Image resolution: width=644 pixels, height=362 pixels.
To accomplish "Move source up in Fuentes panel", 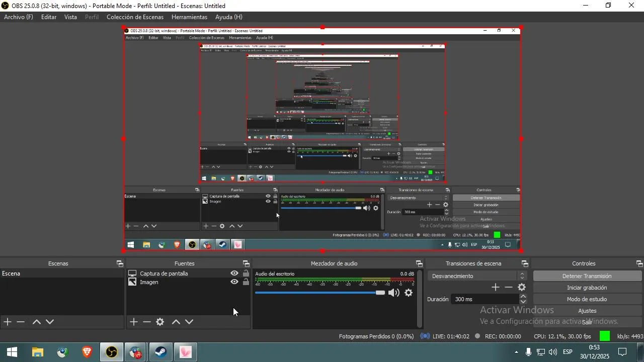I will [176, 322].
